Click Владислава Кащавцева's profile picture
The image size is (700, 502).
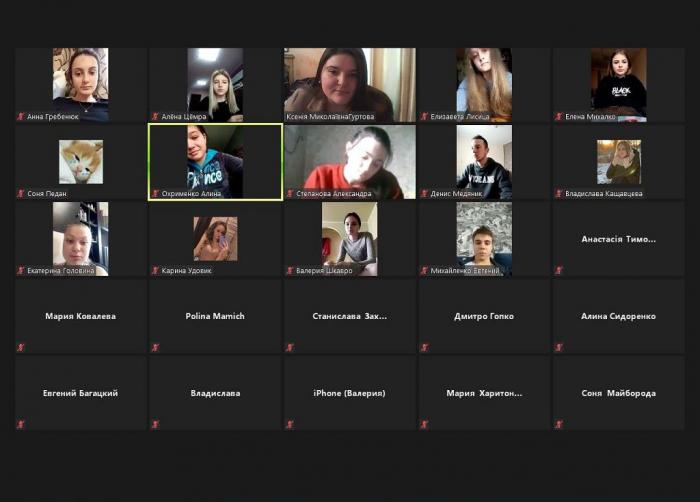[619, 162]
